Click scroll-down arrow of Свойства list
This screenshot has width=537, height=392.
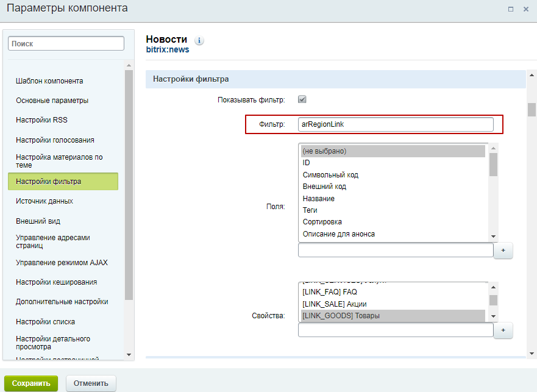pyautogui.click(x=494, y=316)
